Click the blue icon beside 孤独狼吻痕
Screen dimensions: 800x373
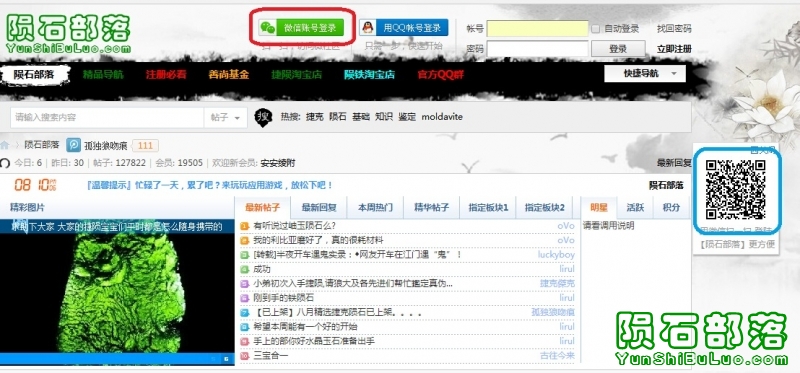click(x=73, y=145)
